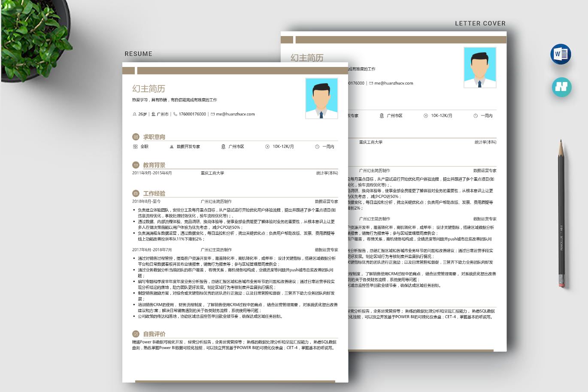
Task: Click 广州幻主简历制作 on the 2017年6月 row
Action: [216, 249]
